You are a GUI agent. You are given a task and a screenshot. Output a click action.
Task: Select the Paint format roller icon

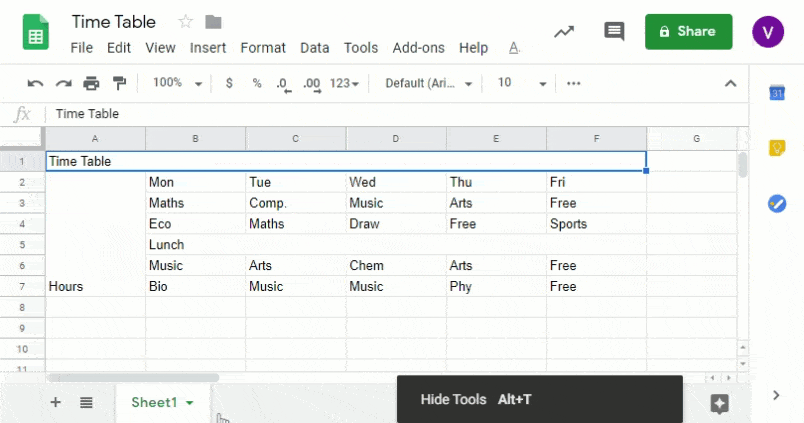tap(120, 83)
